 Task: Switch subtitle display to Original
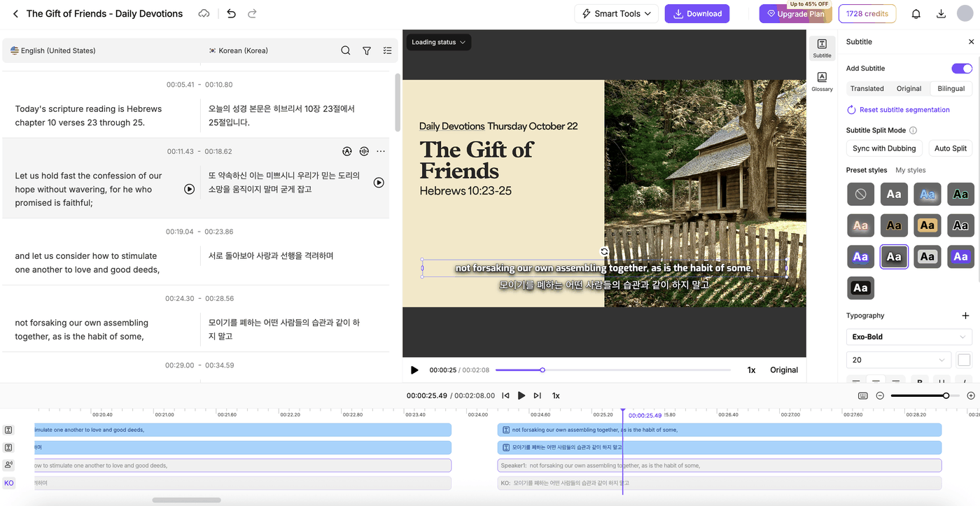pos(909,89)
